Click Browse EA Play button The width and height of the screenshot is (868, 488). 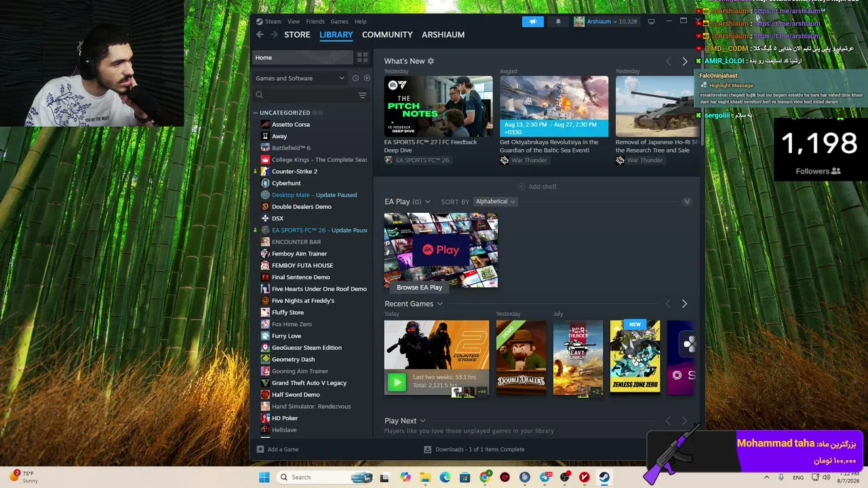point(420,287)
